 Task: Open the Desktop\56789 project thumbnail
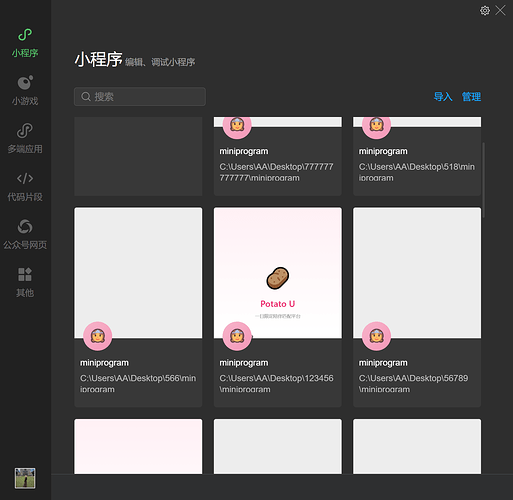417,273
